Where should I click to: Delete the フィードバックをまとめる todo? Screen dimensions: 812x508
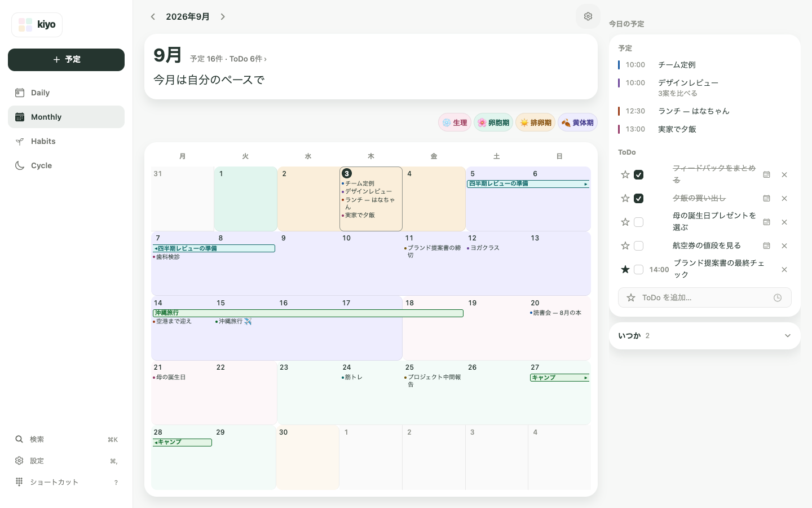(x=784, y=174)
